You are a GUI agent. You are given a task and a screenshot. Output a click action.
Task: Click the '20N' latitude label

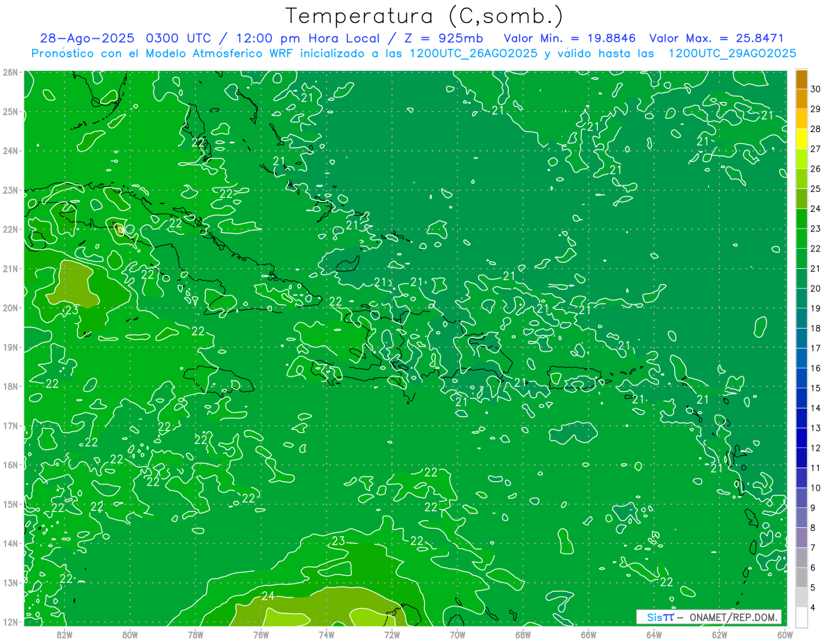pos(10,308)
